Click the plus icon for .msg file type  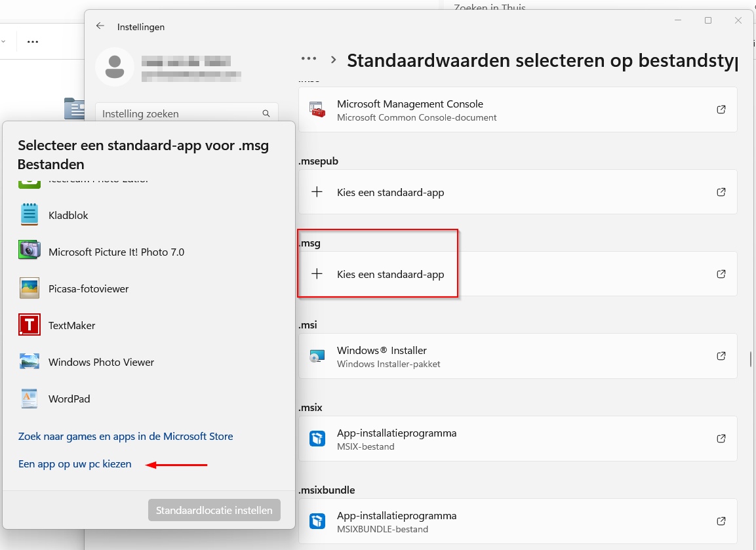[x=317, y=273]
